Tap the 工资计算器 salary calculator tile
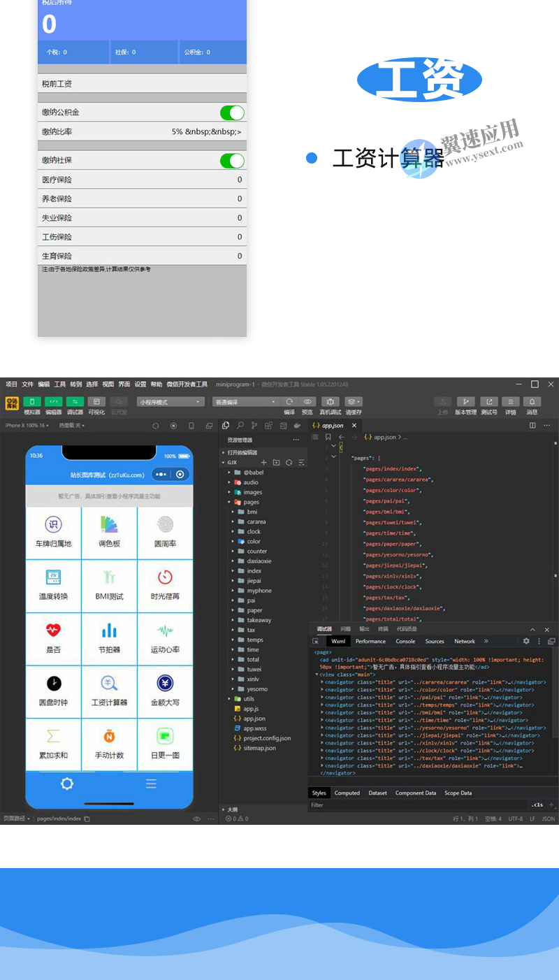 (109, 691)
